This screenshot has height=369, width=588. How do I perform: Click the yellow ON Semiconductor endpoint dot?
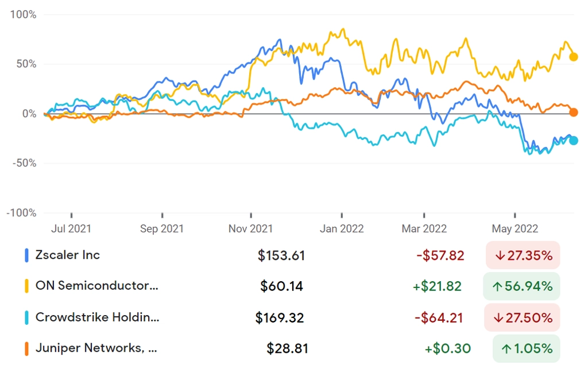(x=574, y=57)
